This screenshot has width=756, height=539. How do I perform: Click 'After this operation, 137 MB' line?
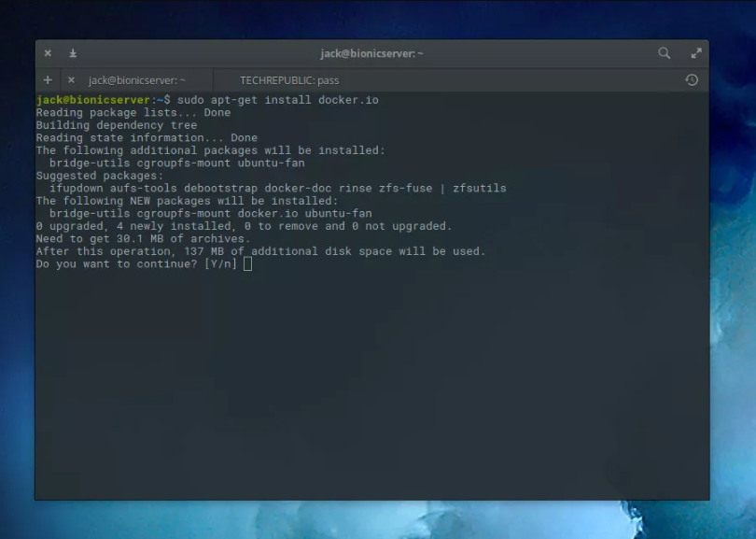(x=260, y=251)
